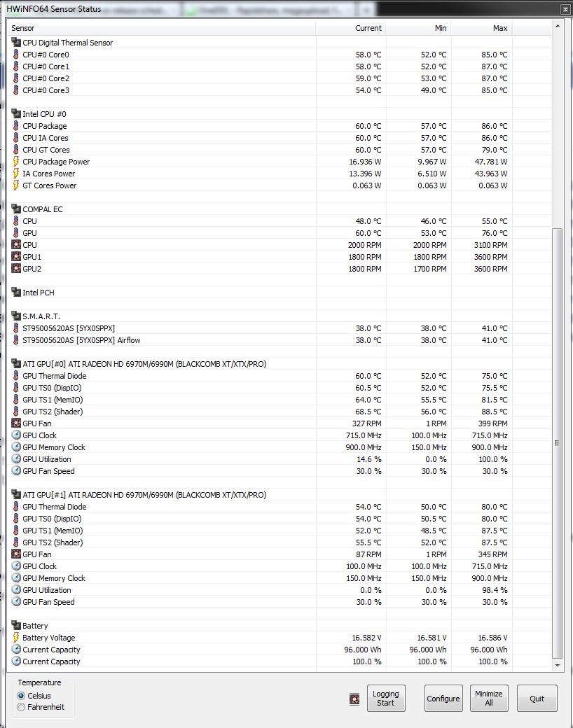Viewport: 573px width, 728px height.
Task: Click the 3100 RPM CPU fan max value
Action: coord(491,245)
